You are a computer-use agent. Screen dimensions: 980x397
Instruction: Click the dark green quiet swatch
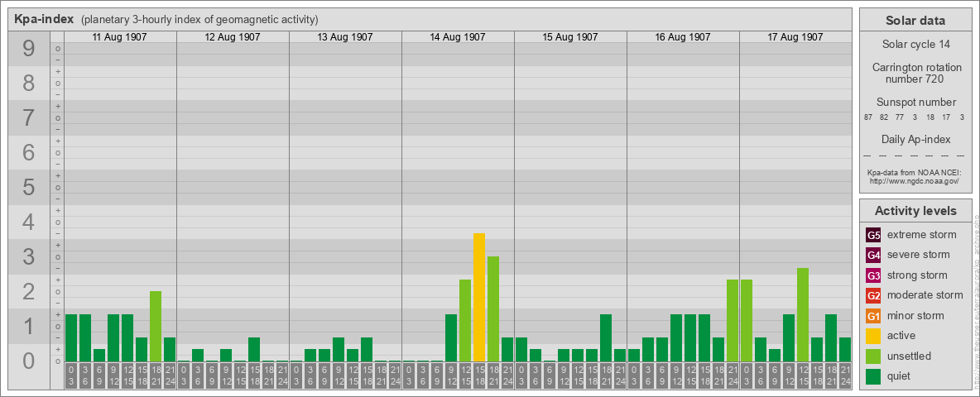873,376
